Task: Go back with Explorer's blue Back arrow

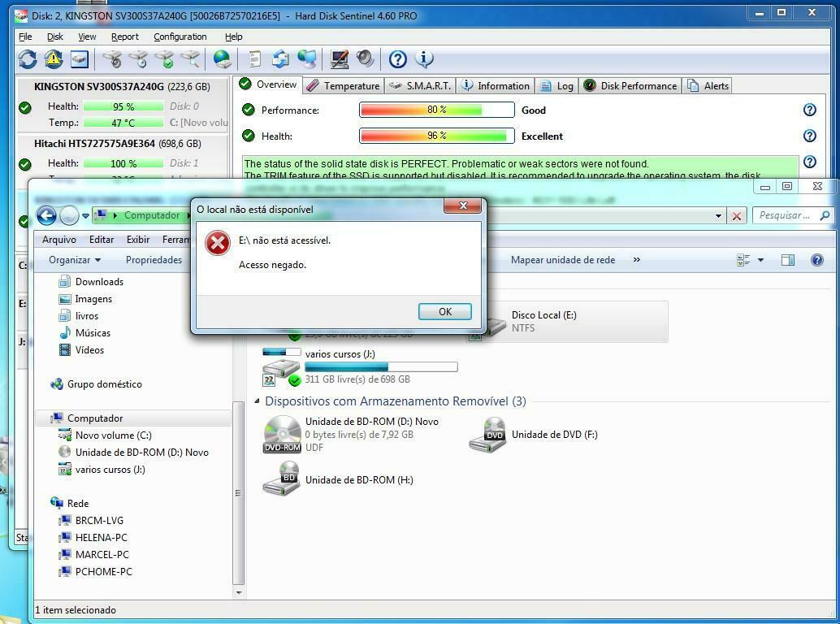Action: 47,215
